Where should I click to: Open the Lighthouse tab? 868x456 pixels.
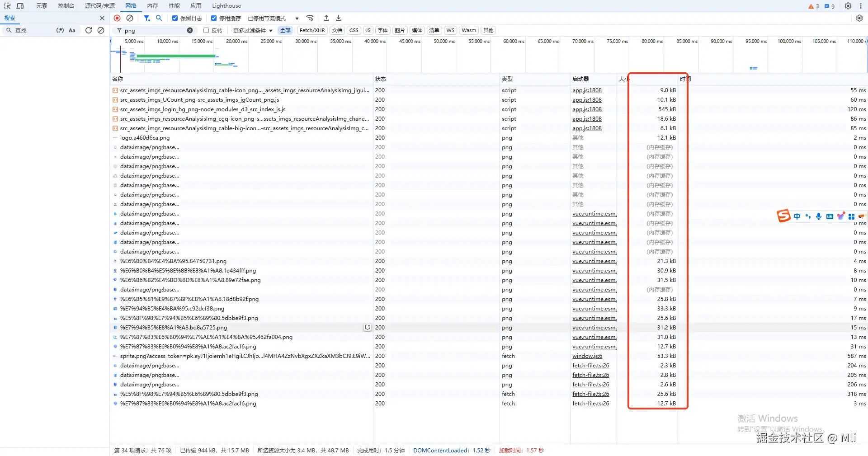(226, 6)
